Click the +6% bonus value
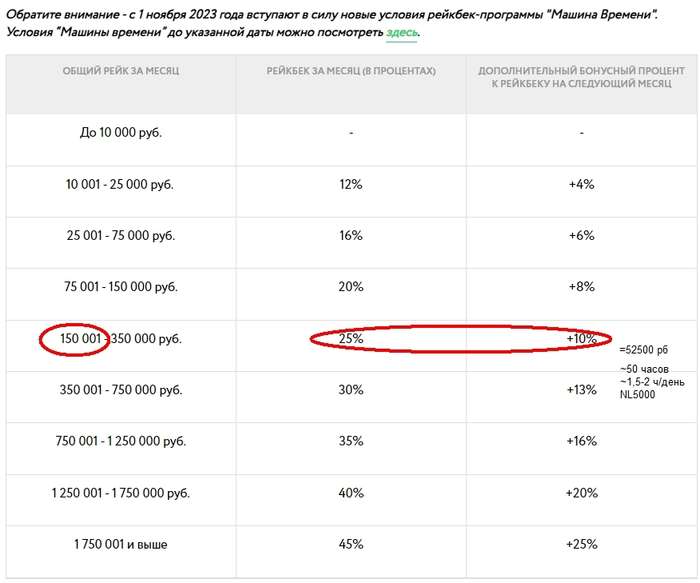This screenshot has height=583, width=700. (x=581, y=235)
